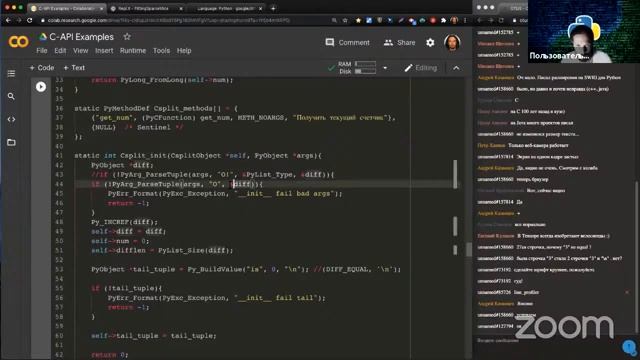Image resolution: width=640 pixels, height=360 pixels.
Task: Close the C-API Examples browser tab
Action: [x=101, y=8]
